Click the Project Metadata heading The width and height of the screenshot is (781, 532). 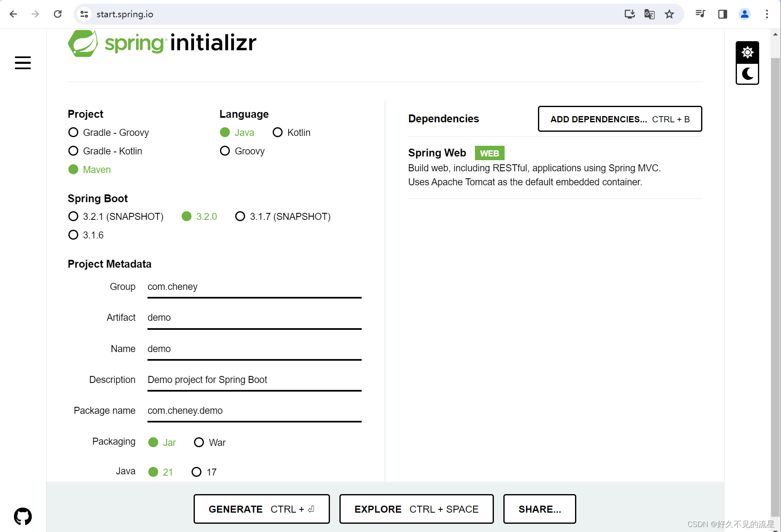tap(110, 264)
